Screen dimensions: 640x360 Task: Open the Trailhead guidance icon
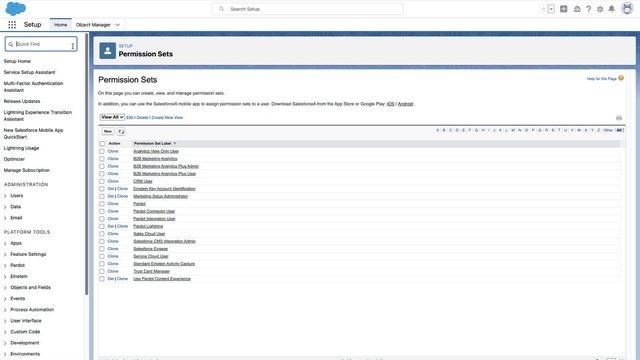tap(577, 9)
